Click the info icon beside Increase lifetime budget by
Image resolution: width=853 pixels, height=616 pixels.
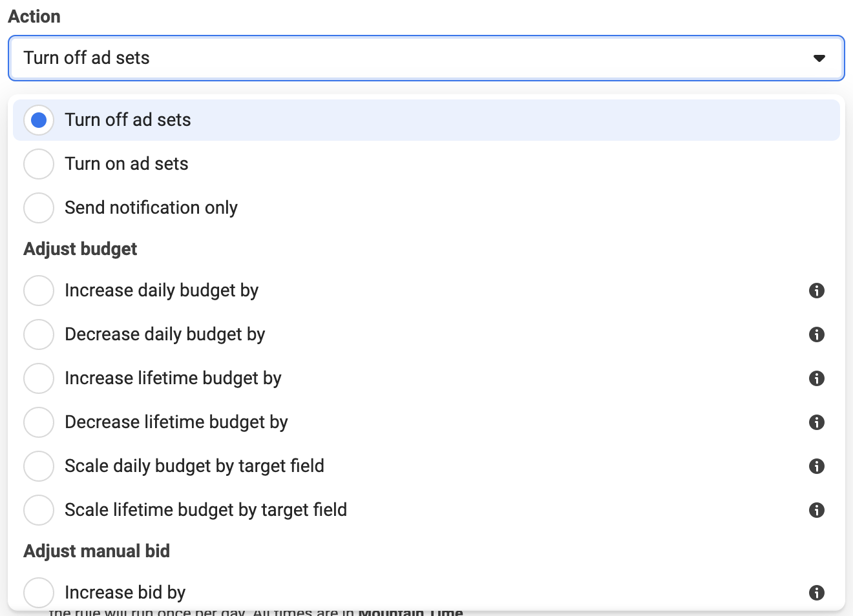click(816, 378)
